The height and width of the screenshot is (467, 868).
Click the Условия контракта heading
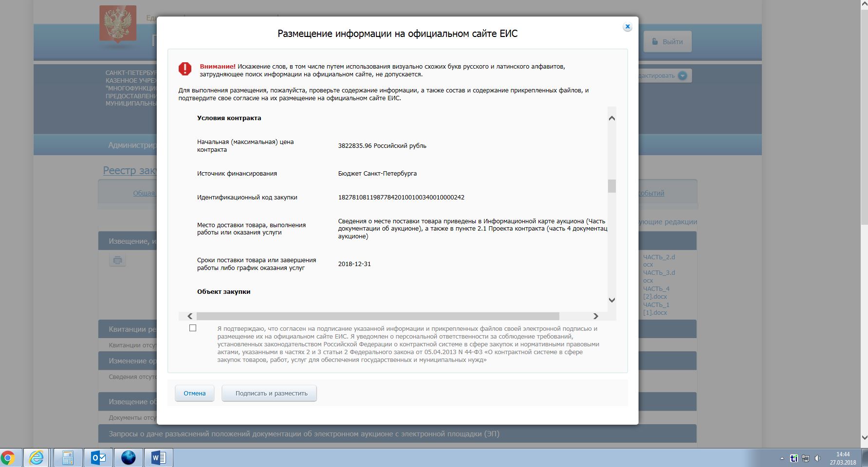point(229,118)
